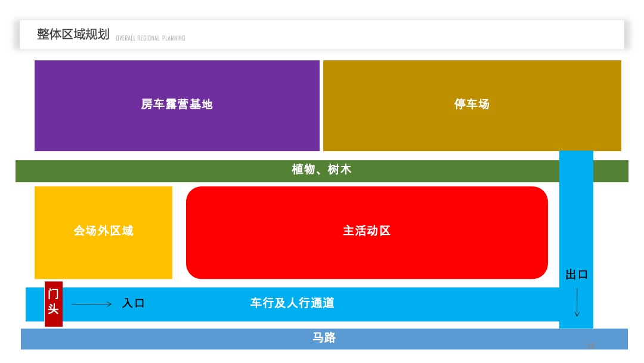Select the purple 房车露营基地 block
Image resolution: width=644 pixels, height=363 pixels.
[x=177, y=105]
